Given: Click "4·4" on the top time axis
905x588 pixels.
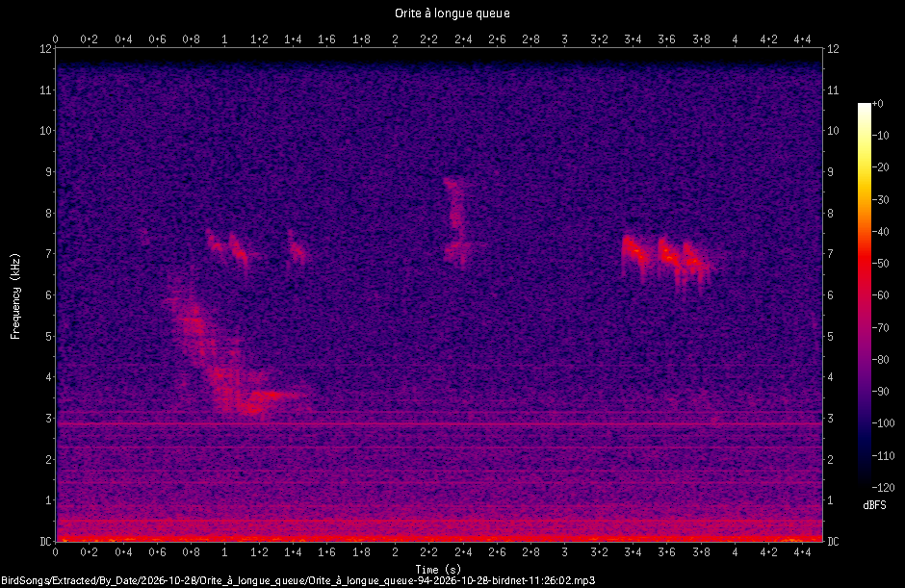Looking at the screenshot, I should point(802,39).
